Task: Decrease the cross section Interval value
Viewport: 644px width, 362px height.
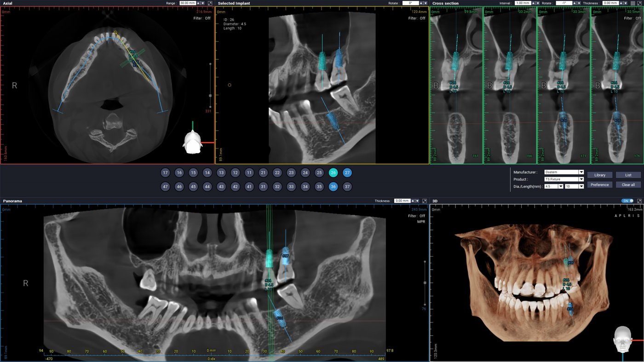Action: 538,3
